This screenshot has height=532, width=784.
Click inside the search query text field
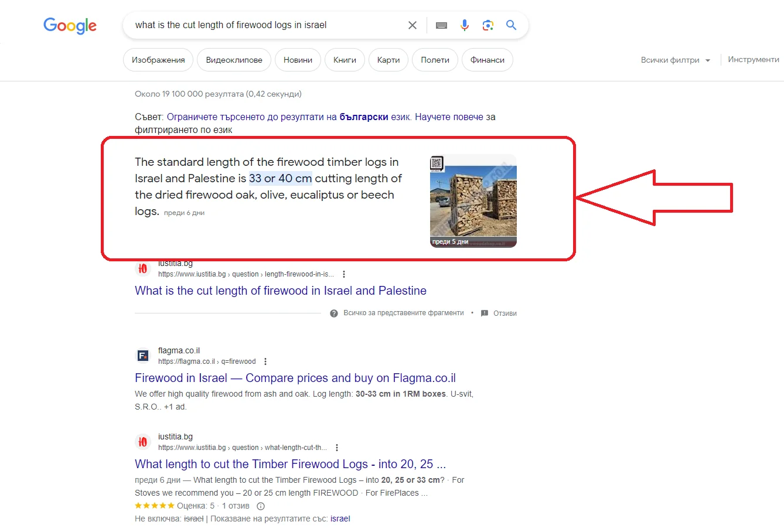264,25
